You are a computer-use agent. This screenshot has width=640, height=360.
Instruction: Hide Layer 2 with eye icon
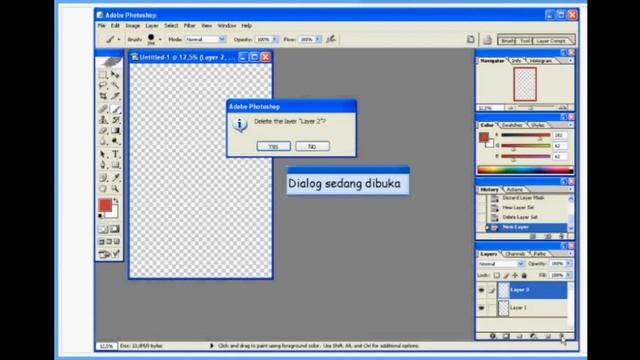pos(481,290)
